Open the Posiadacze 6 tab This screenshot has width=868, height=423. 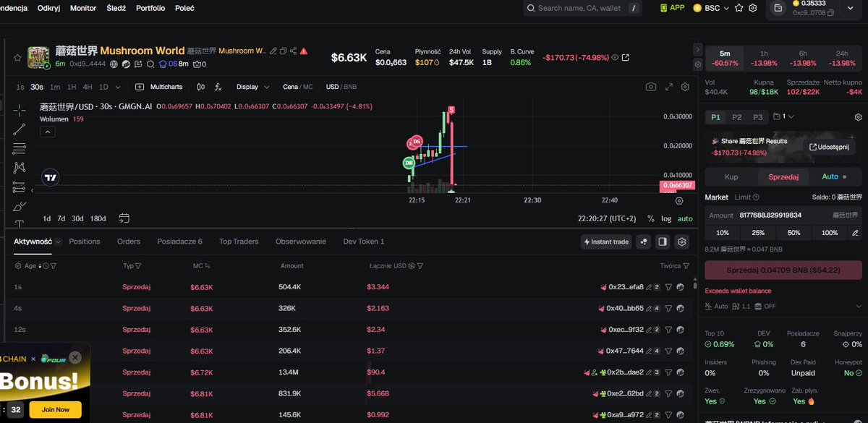click(x=179, y=242)
